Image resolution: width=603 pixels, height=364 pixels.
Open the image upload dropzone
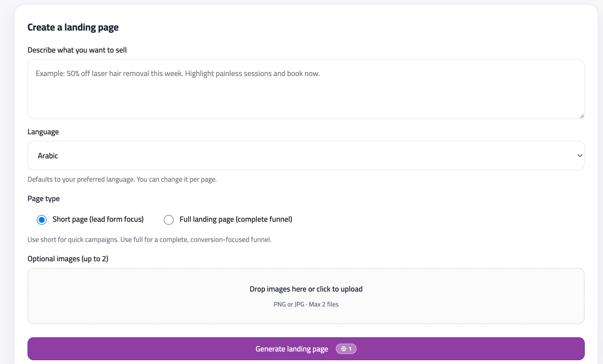[306, 296]
